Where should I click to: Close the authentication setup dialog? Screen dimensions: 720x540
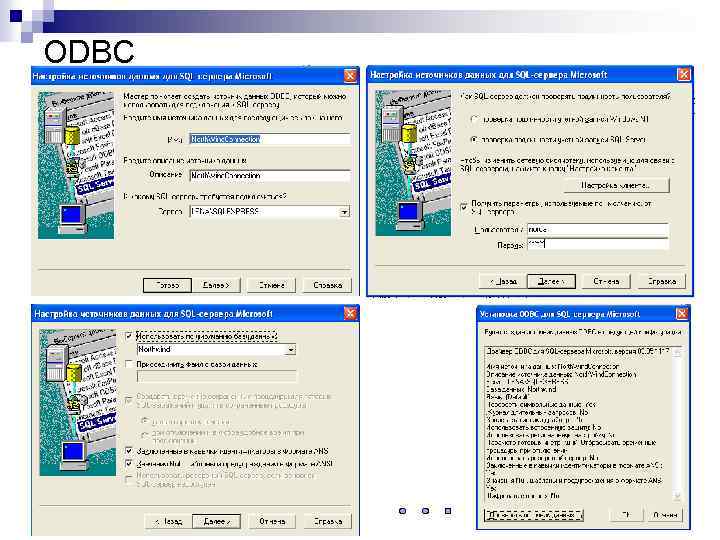[x=684, y=74]
